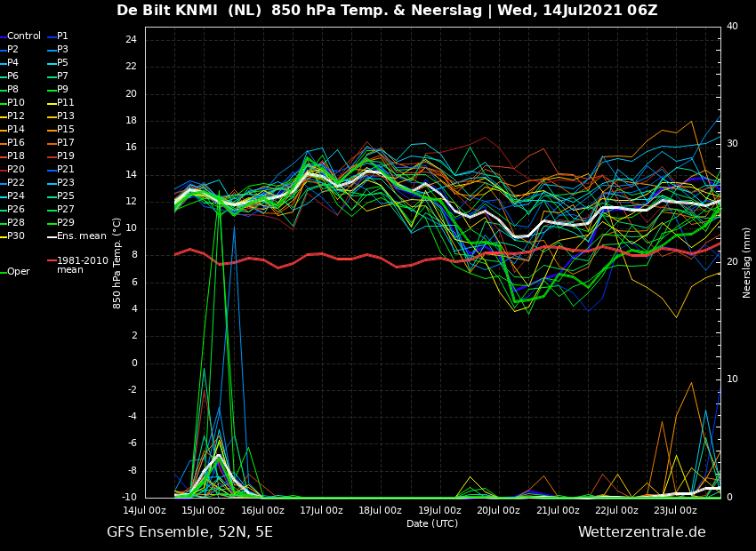Select the P1 legend label
Screen dimensions: 756x551
(x=62, y=36)
